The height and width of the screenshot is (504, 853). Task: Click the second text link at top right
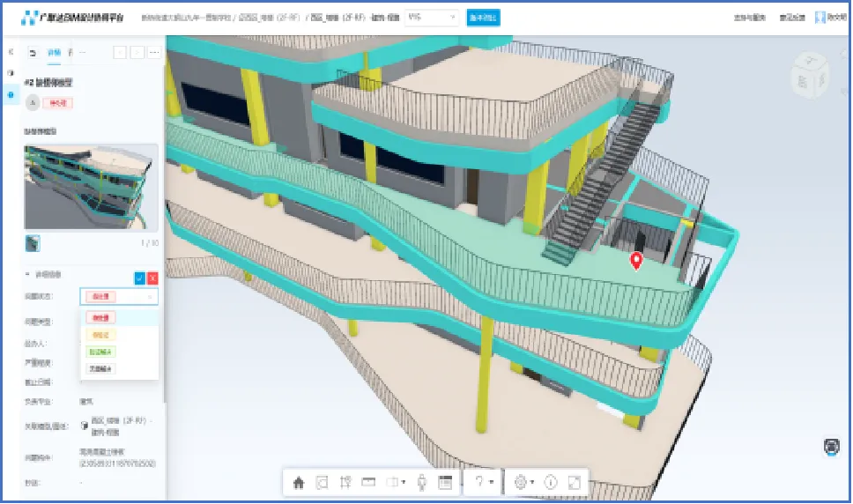[x=792, y=18]
